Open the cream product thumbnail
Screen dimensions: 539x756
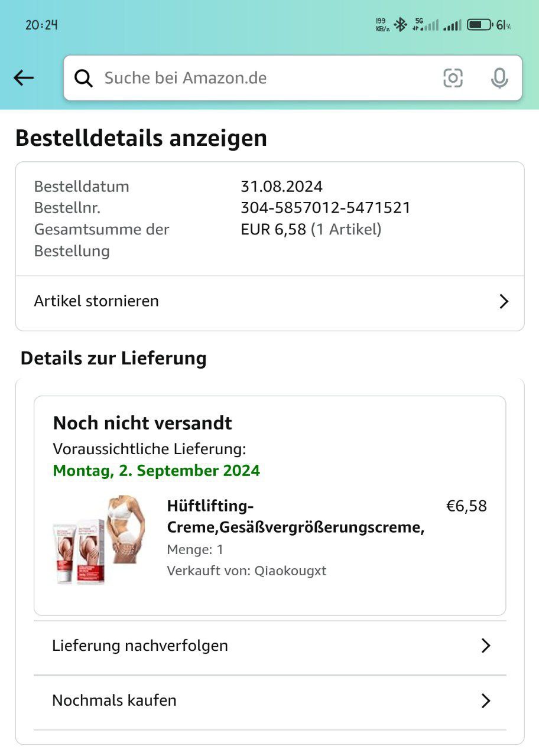(99, 540)
